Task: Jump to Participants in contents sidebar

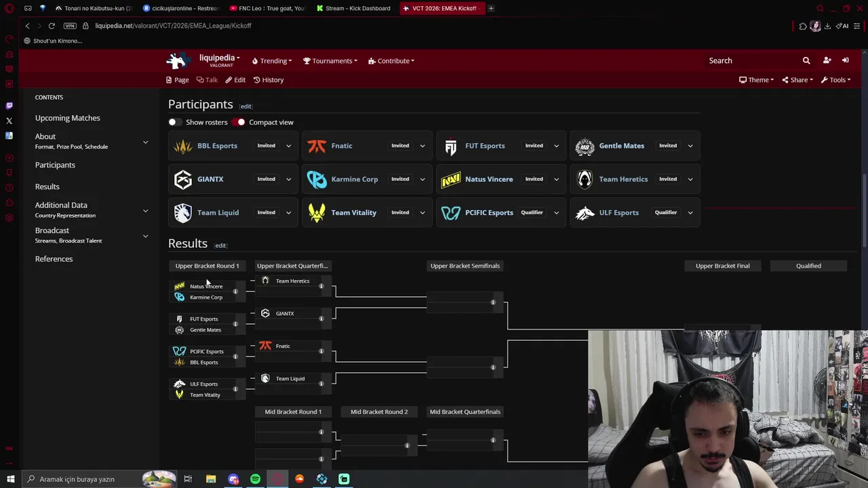Action: [55, 165]
